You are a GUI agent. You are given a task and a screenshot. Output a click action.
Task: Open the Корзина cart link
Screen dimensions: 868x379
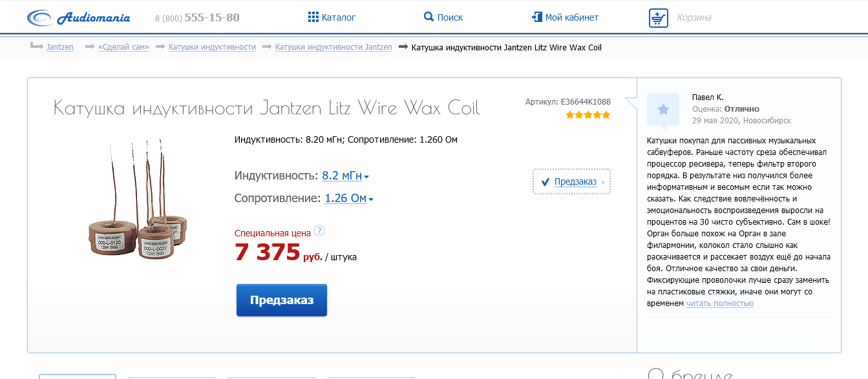(694, 17)
